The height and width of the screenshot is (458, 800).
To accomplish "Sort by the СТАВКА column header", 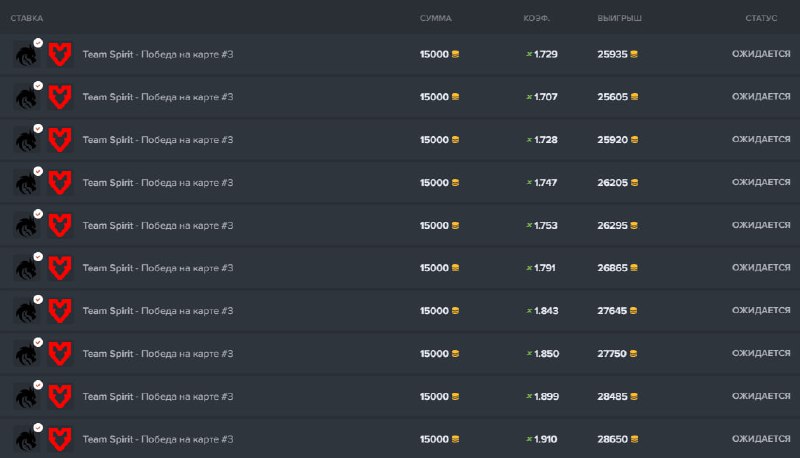I will click(26, 19).
